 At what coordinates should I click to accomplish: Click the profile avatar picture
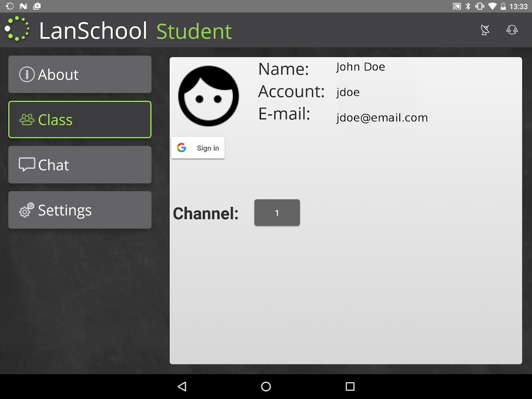click(x=209, y=96)
